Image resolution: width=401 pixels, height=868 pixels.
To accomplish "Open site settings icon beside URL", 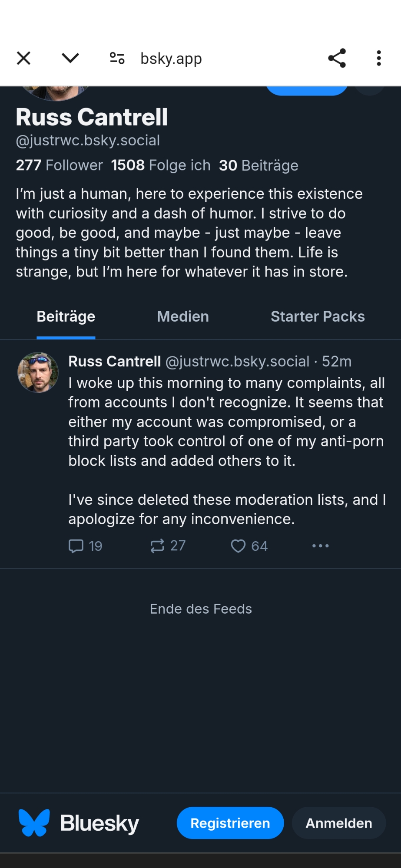I will (x=117, y=58).
